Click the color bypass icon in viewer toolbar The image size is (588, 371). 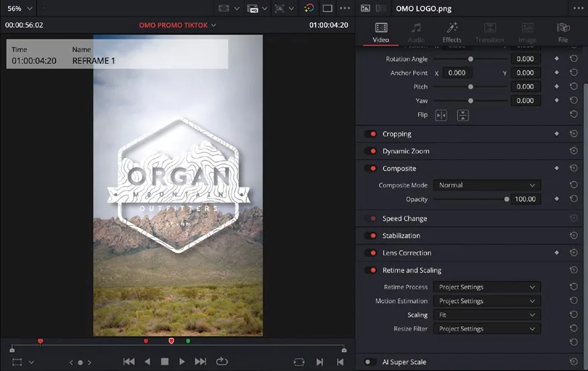point(309,8)
